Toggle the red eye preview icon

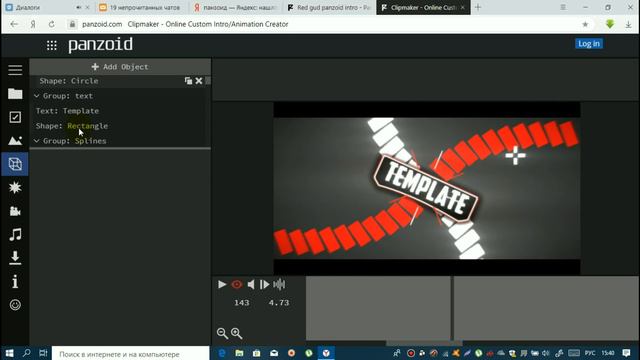tap(237, 284)
